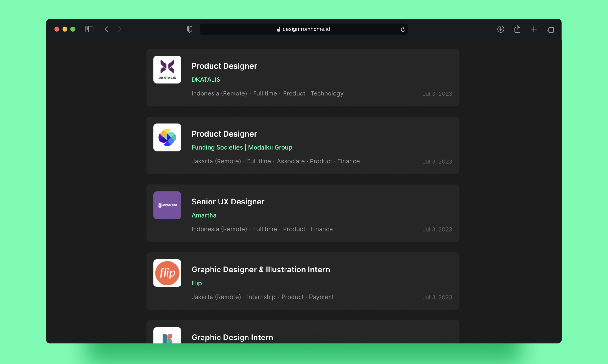Viewport: 608px width, 364px height.
Task: Toggle the Safari sidebar icon
Action: (x=89, y=29)
